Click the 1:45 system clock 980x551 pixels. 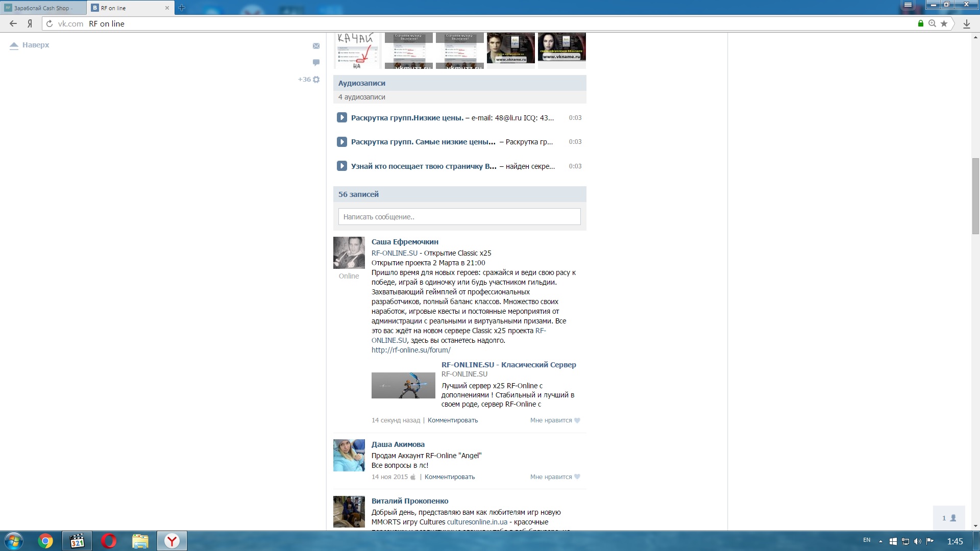tap(955, 541)
